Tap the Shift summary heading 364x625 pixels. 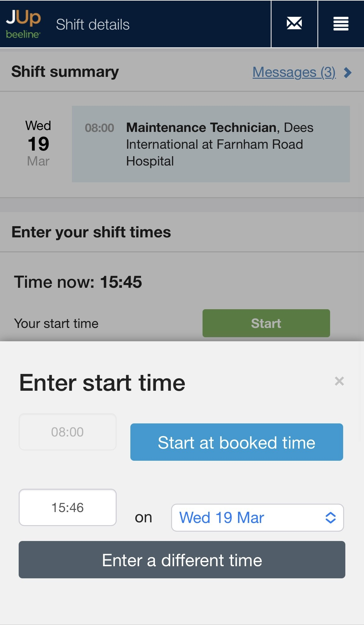click(65, 72)
